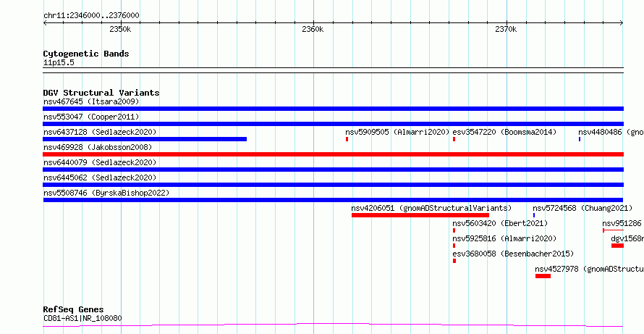Open the esv3680058 (Besenbacher2015) label
Screen dimensions: 644x334
(513, 254)
